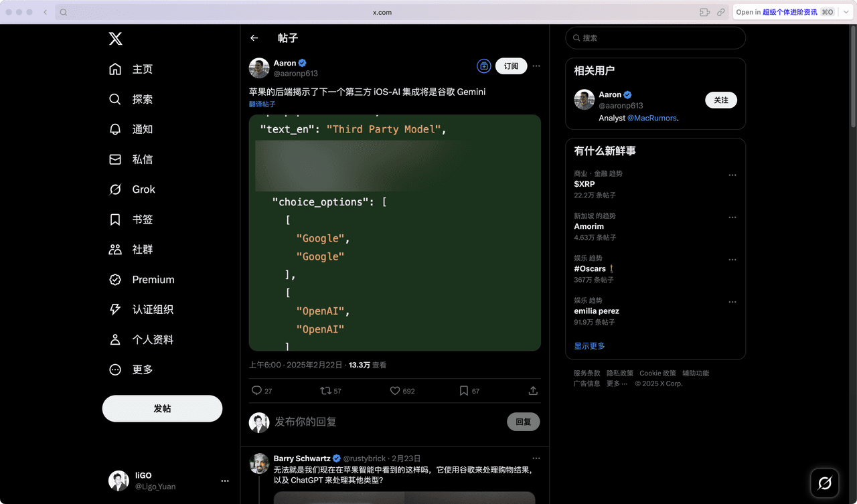Click Open in 超级个体进阶资讯 button

click(x=785, y=12)
